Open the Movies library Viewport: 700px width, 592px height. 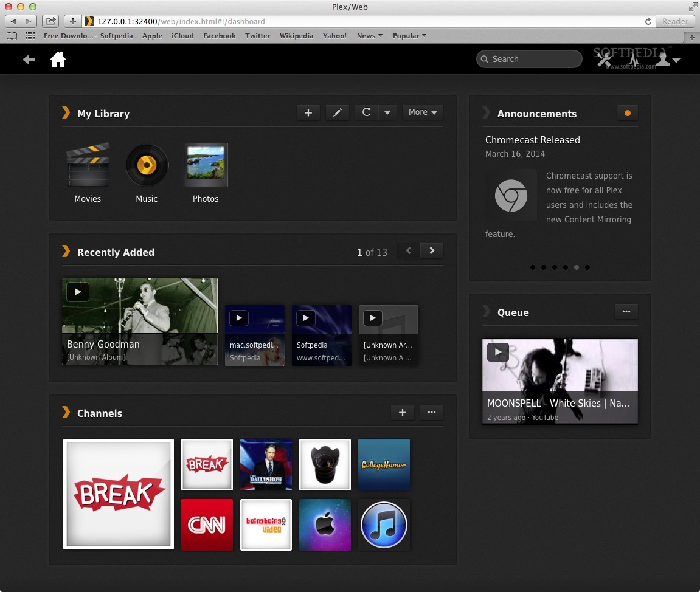point(88,173)
